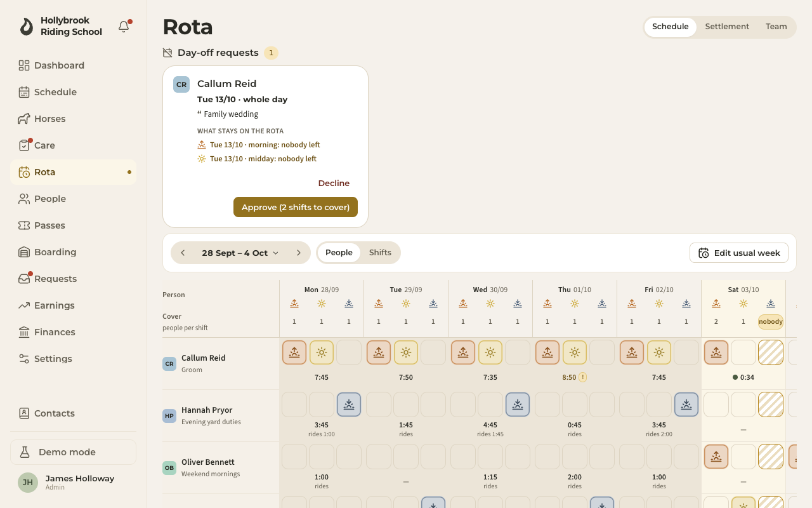Screen dimensions: 812x508
Task: Open Settings from sidebar
Action: click(x=73, y=359)
